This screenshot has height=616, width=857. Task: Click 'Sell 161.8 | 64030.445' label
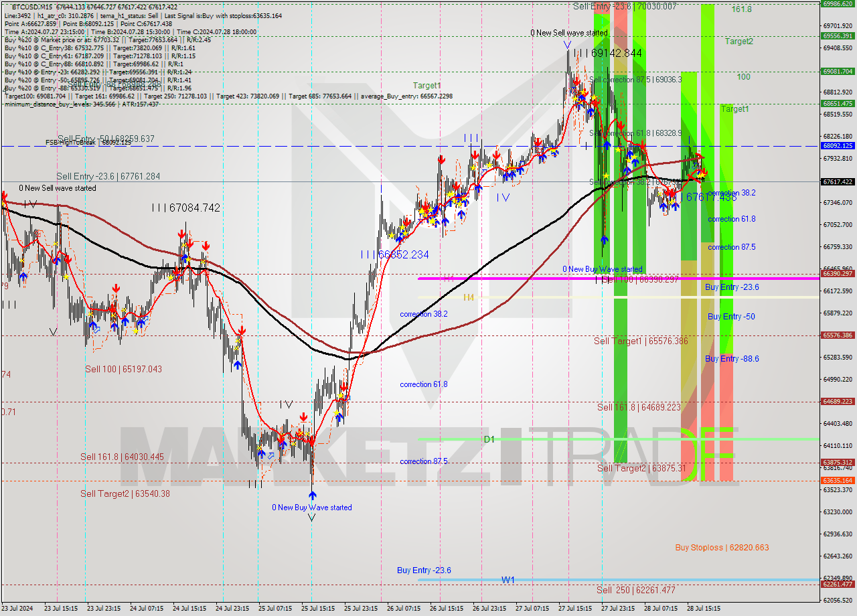[x=122, y=457]
